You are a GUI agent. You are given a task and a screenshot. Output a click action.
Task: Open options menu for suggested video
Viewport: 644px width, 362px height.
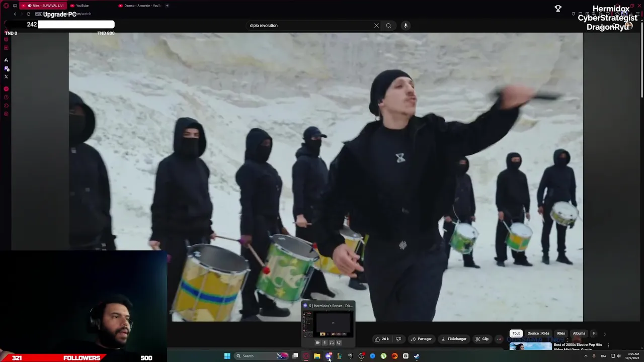click(609, 345)
